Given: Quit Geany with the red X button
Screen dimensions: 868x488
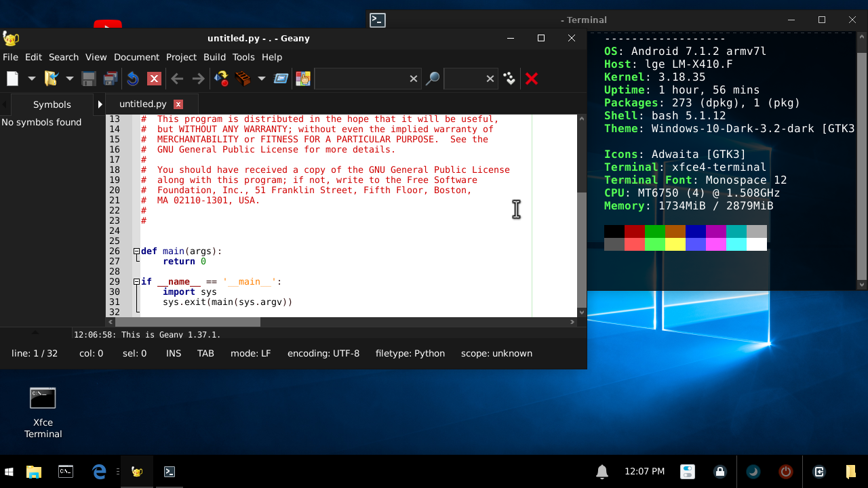Looking at the screenshot, I should [532, 79].
